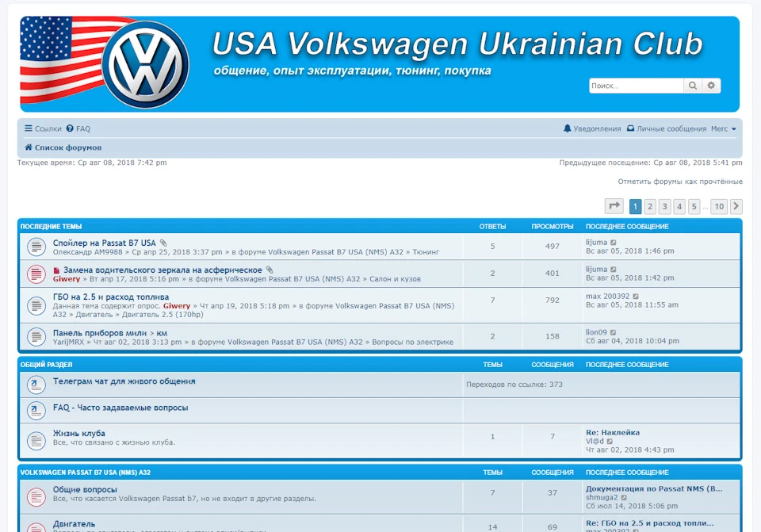Click the private messages inbox icon
Image resolution: width=761 pixels, height=532 pixels.
pos(630,128)
